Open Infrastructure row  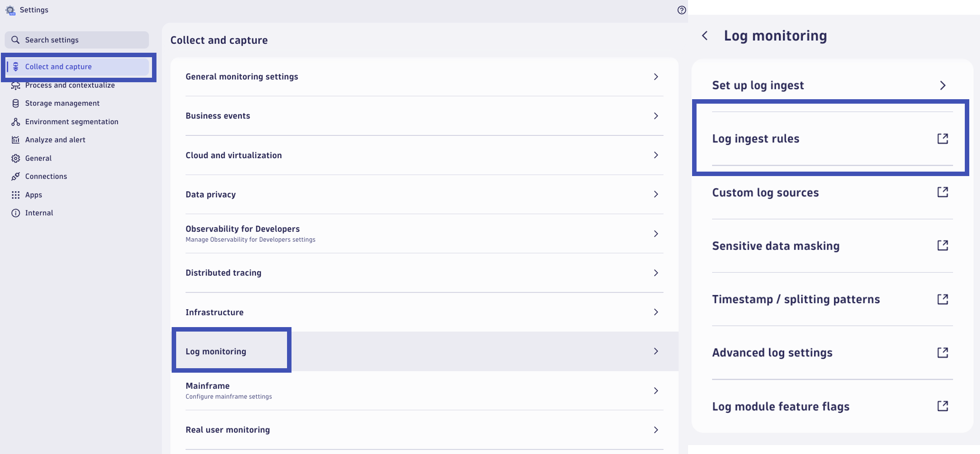tap(424, 312)
